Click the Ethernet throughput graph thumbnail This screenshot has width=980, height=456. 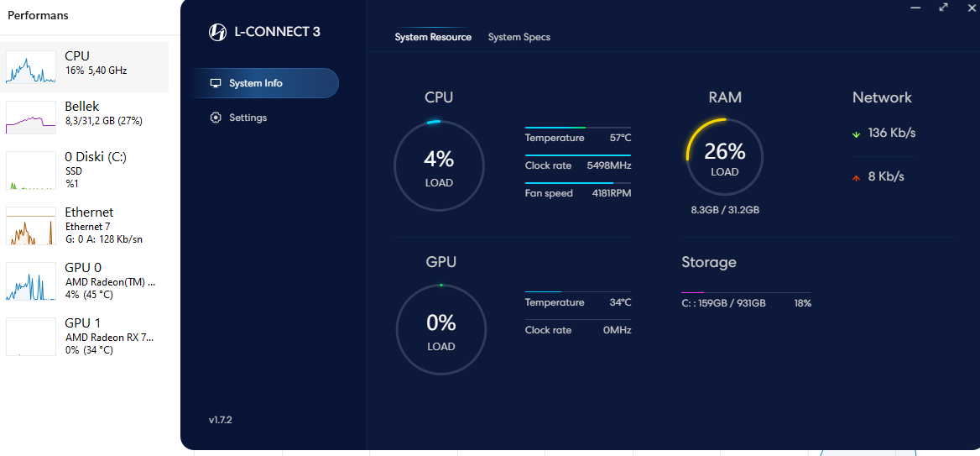point(30,226)
